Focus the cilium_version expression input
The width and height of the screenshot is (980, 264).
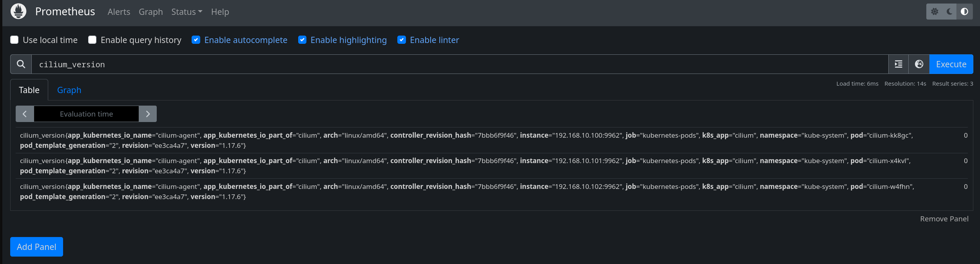click(460, 64)
